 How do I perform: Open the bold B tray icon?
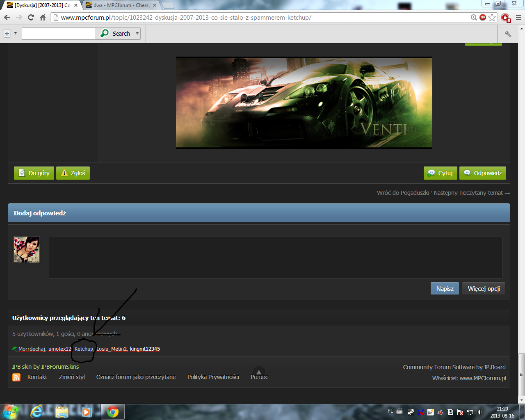point(450,412)
